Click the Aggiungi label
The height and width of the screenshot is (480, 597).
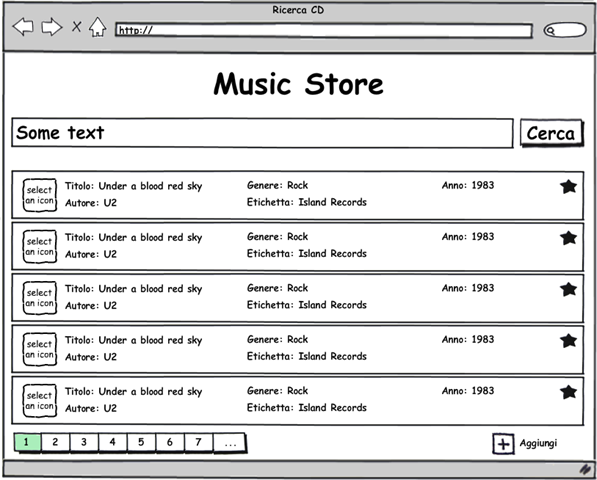(x=538, y=443)
